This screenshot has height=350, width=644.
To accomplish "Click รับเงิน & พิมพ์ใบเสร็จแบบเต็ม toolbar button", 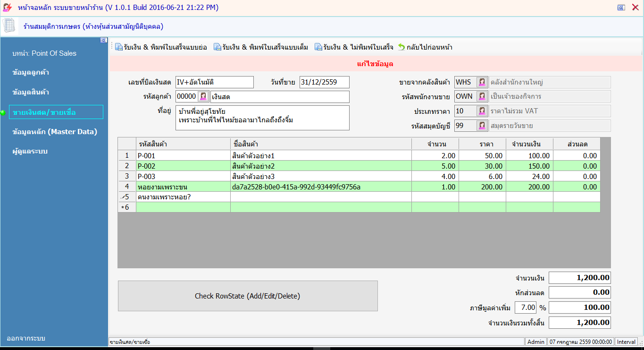I will [x=261, y=47].
